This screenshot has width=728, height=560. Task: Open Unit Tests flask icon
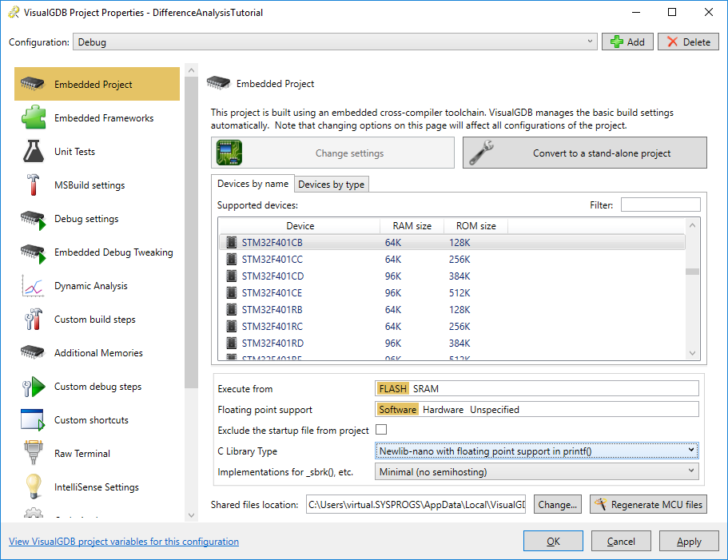pyautogui.click(x=34, y=151)
